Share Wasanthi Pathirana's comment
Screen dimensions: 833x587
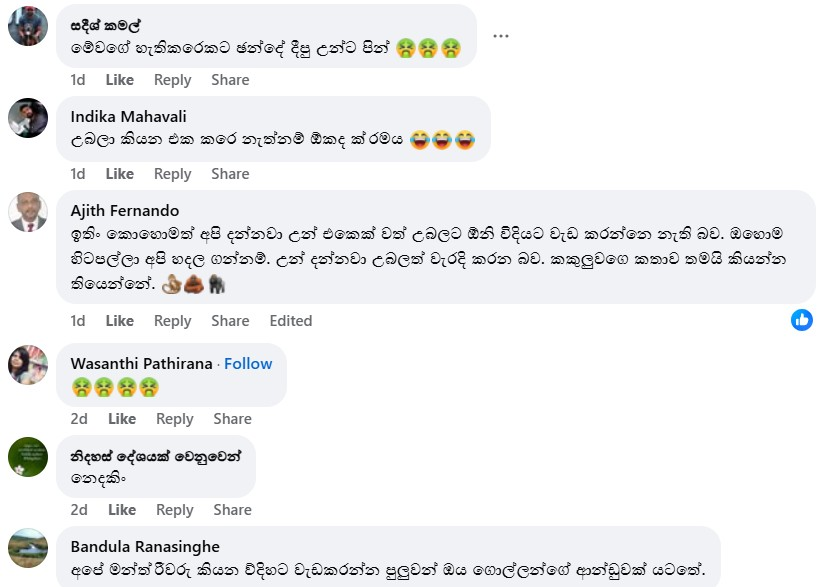point(232,419)
